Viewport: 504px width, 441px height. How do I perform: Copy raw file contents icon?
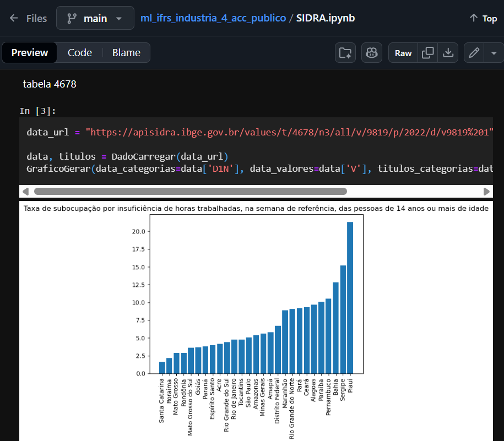tap(427, 53)
